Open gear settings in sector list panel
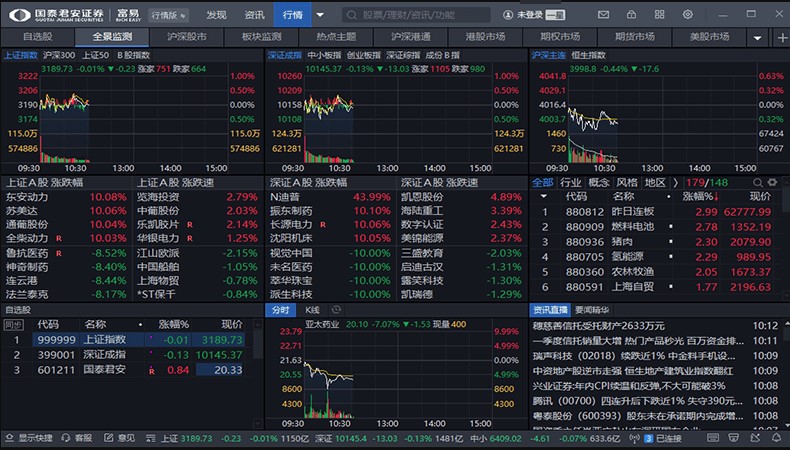 (x=772, y=182)
